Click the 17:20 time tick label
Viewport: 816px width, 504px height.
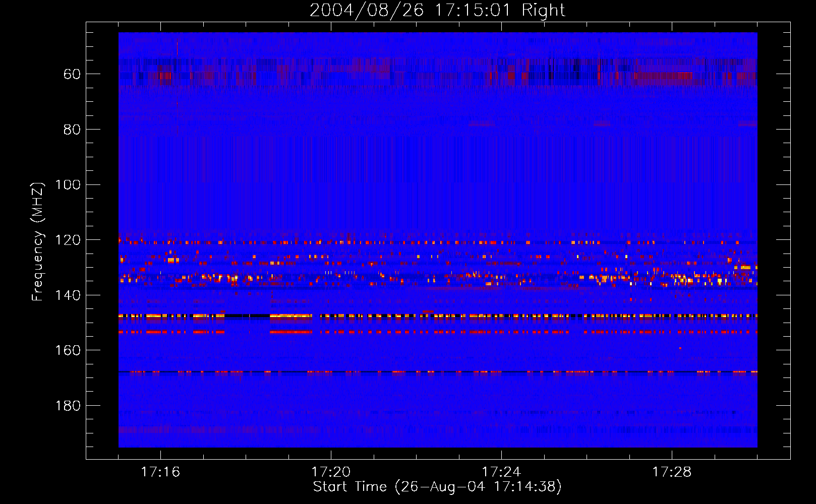click(x=331, y=472)
